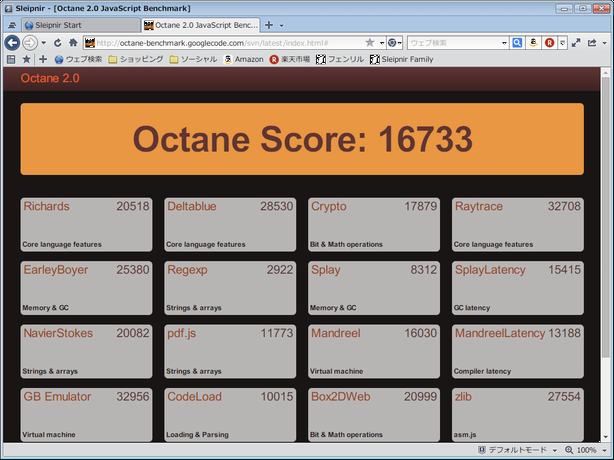This screenshot has height=460, width=614.
Task: Go back with the blue Back arrow
Action: [x=12, y=43]
